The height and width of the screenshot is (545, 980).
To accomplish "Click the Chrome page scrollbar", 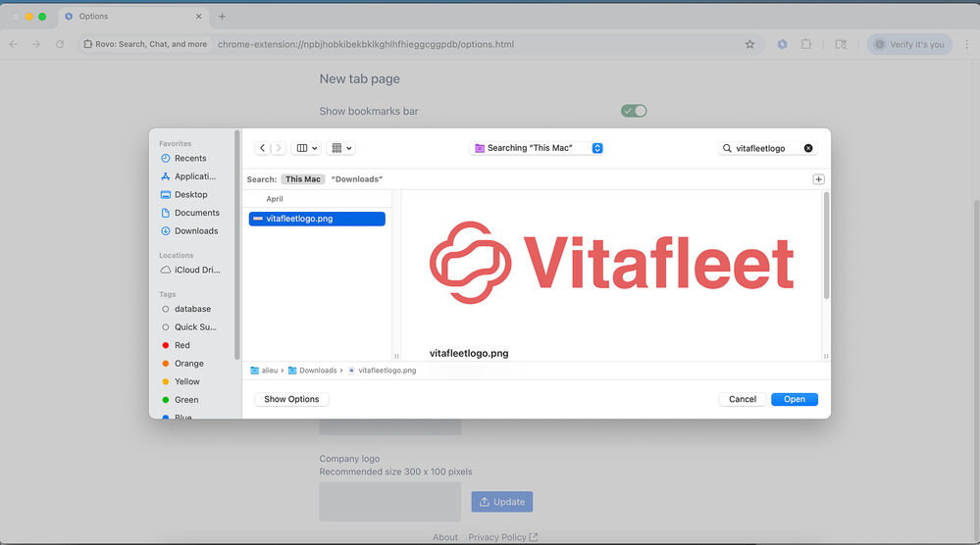I will [976, 370].
